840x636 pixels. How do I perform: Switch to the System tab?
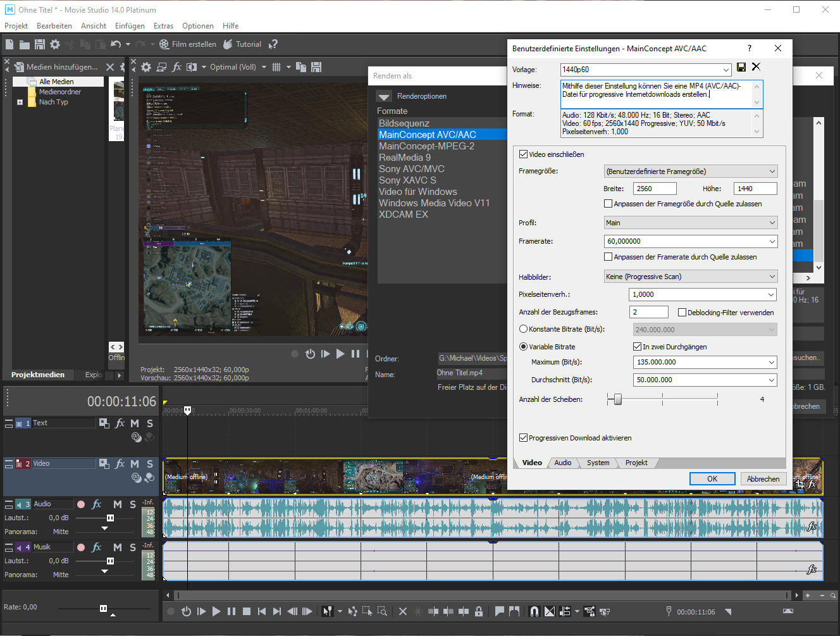[x=598, y=463]
